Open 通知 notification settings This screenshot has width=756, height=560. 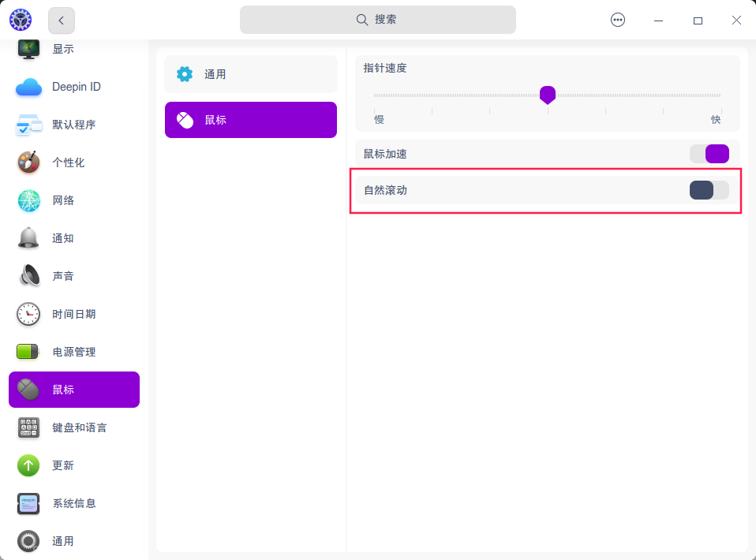(73, 238)
